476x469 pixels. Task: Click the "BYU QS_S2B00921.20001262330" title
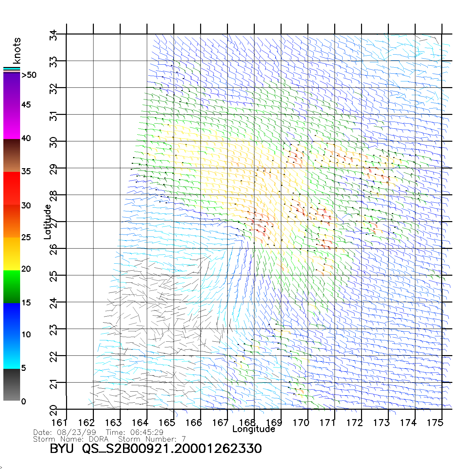[x=156, y=449]
